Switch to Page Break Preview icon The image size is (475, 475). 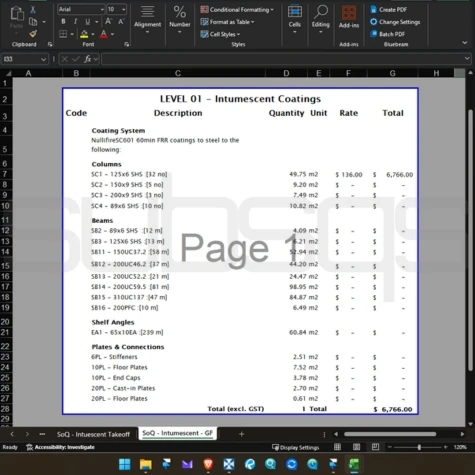pos(375,447)
